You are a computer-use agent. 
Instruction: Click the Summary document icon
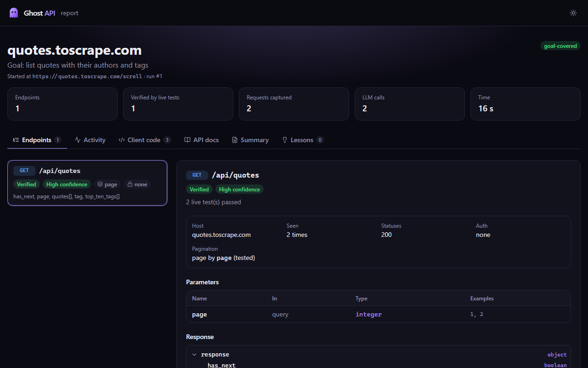pos(235,140)
